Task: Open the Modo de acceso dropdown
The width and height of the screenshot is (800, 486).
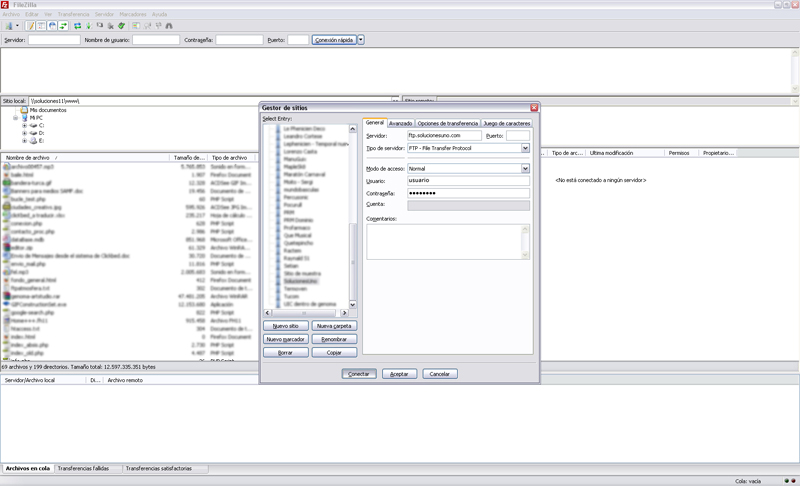Action: tap(525, 168)
